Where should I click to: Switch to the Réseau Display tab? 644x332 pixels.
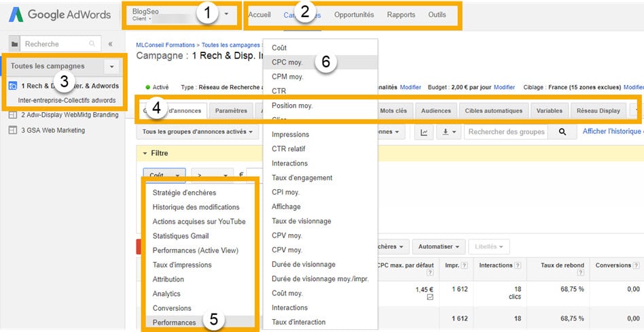(x=598, y=111)
